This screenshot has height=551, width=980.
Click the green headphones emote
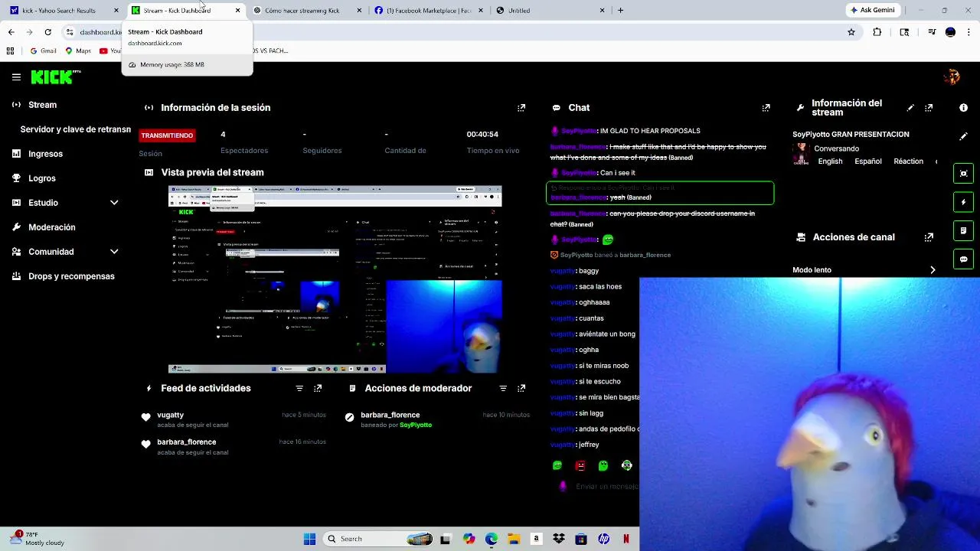tap(627, 465)
